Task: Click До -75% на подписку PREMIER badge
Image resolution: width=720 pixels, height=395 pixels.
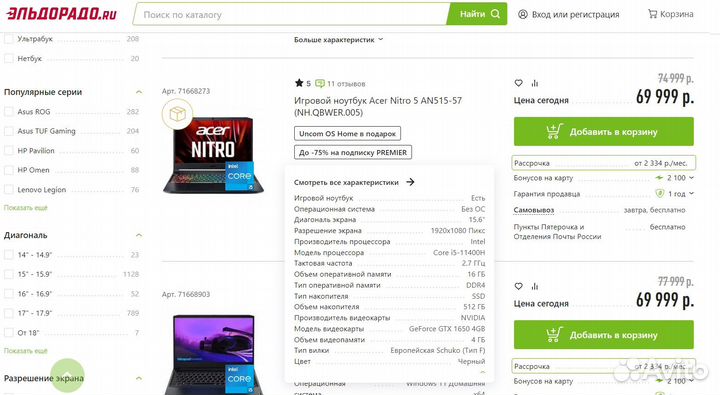Action: [x=353, y=152]
